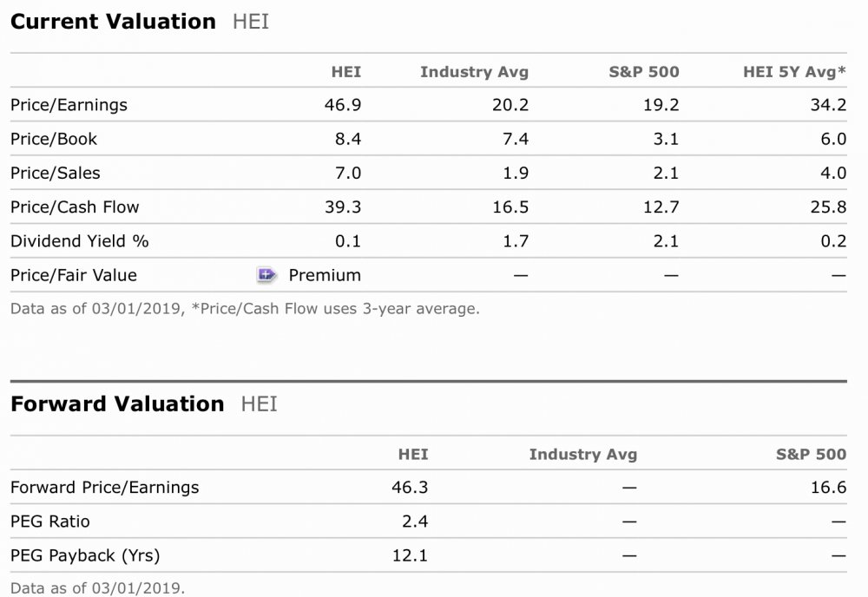Click the Price/Fair Value row label
Viewport: 868px width, 597px height.
pos(74,275)
